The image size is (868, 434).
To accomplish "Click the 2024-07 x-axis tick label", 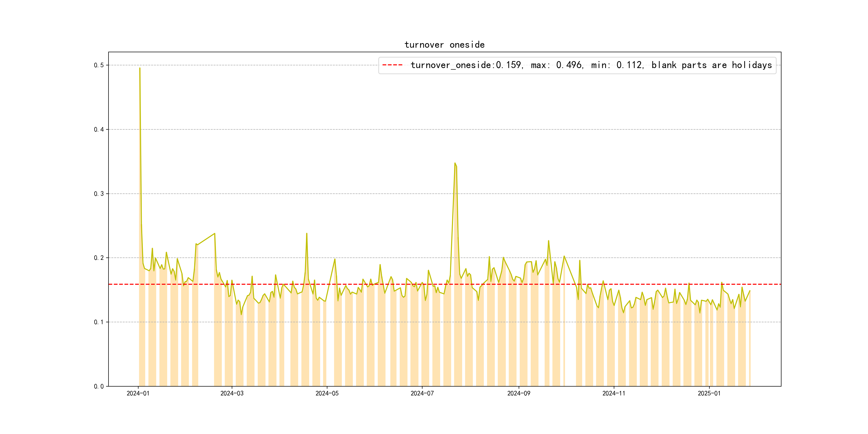I will 422,393.
